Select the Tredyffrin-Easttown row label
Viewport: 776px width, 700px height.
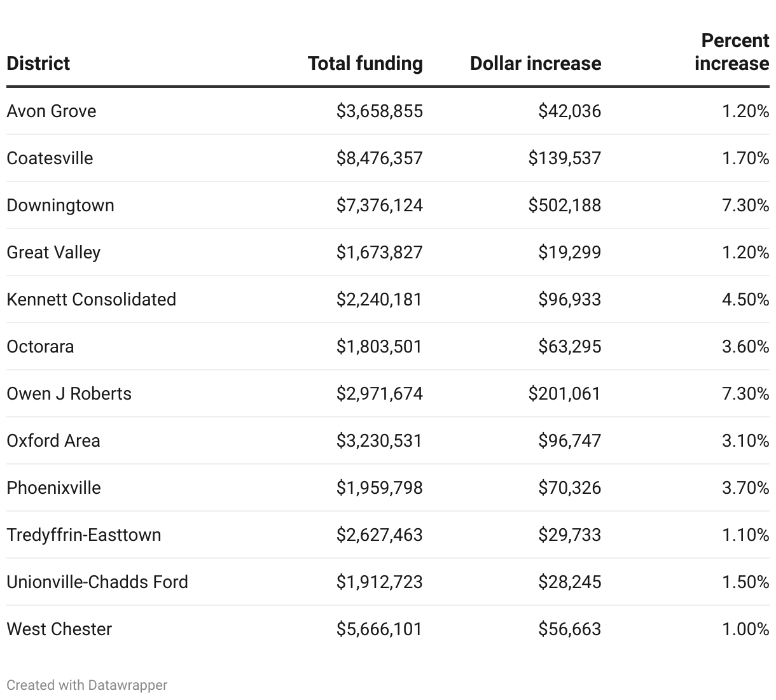(84, 535)
